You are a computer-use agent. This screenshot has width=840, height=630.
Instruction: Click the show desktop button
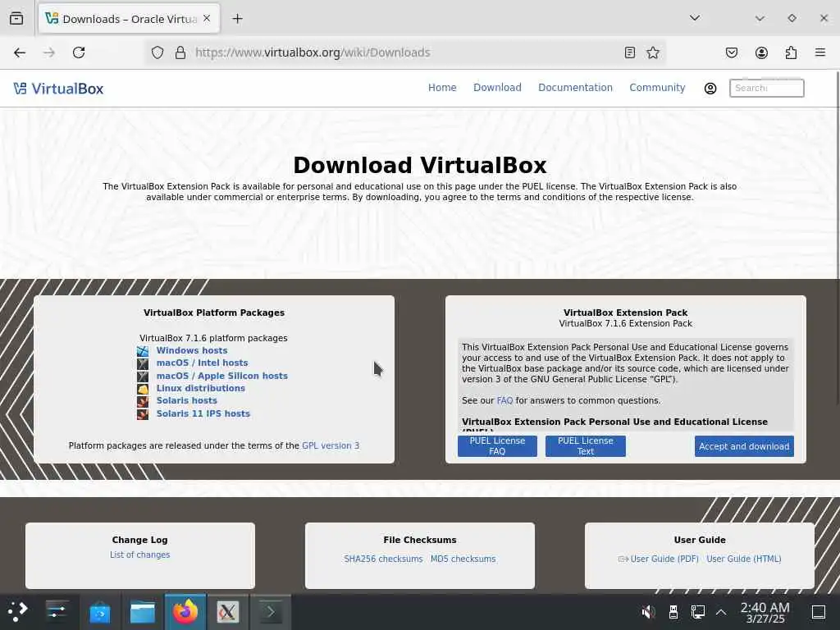point(819,611)
